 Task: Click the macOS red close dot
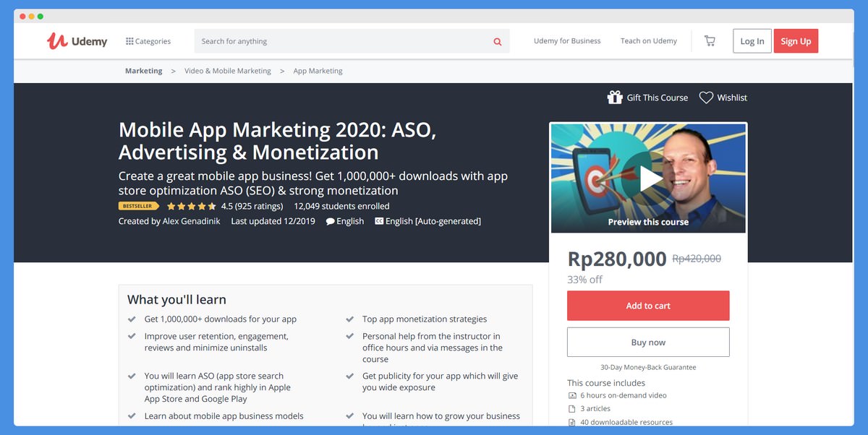[x=22, y=16]
